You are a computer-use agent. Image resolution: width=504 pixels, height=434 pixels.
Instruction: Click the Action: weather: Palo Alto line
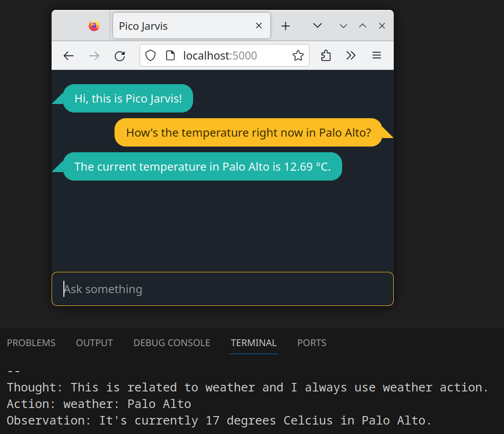(99, 404)
